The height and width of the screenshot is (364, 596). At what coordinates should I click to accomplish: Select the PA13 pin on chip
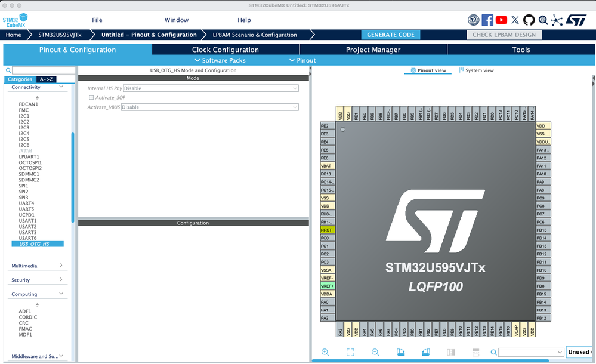click(543, 150)
